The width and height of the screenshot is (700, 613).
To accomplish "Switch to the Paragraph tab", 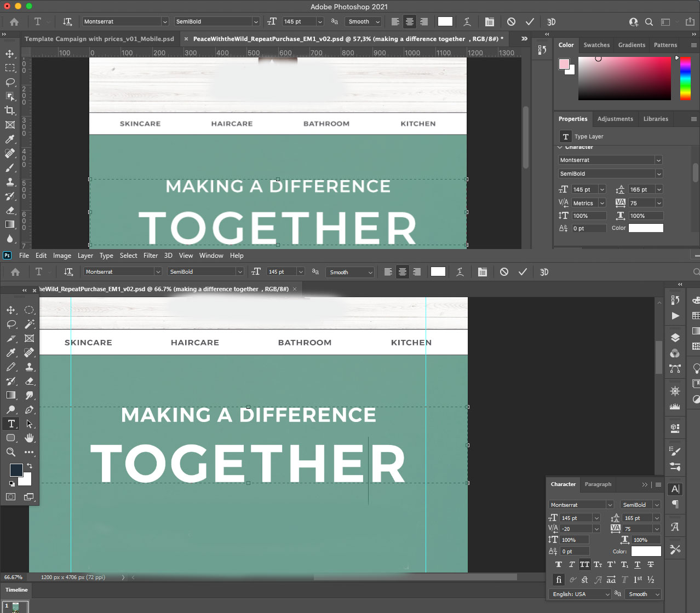I will pos(598,484).
